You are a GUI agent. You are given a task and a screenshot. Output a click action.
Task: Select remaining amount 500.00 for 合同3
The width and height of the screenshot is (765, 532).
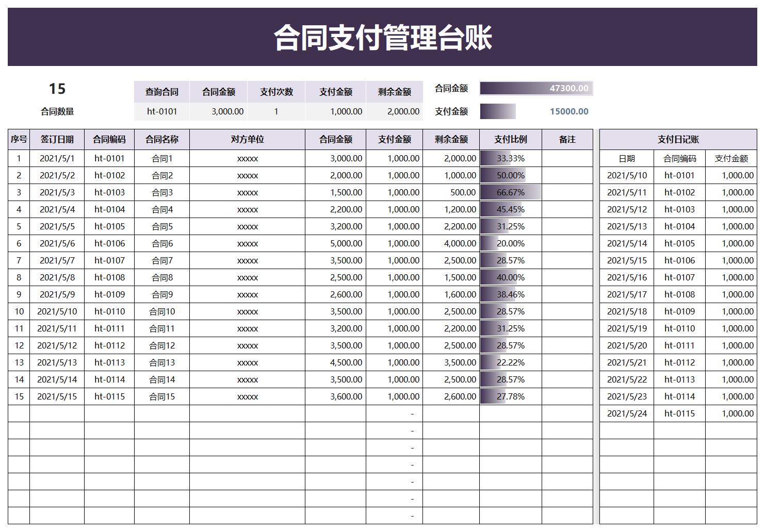(x=451, y=192)
